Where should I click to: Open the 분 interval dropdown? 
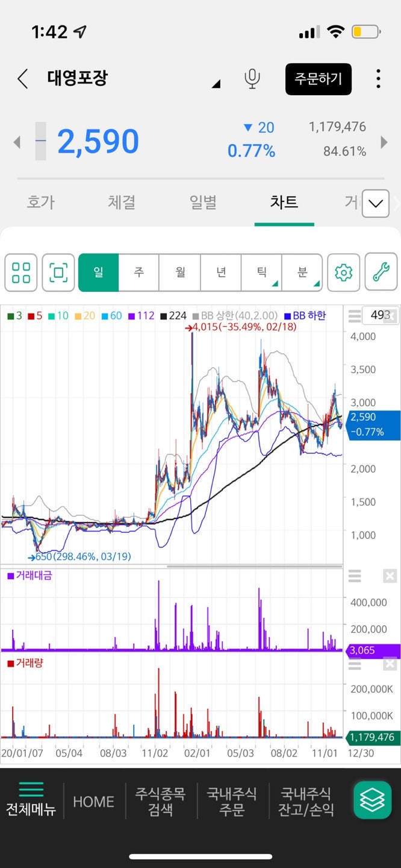(302, 272)
